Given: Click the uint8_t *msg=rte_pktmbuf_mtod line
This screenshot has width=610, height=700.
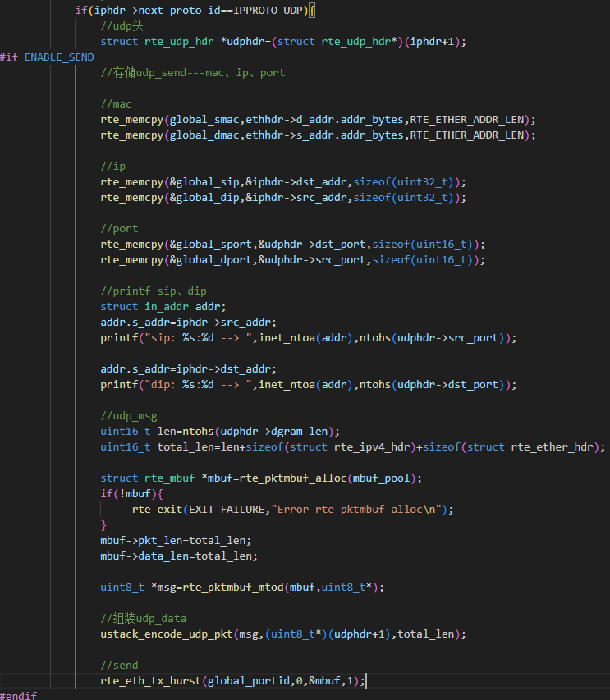Looking at the screenshot, I should 242,588.
